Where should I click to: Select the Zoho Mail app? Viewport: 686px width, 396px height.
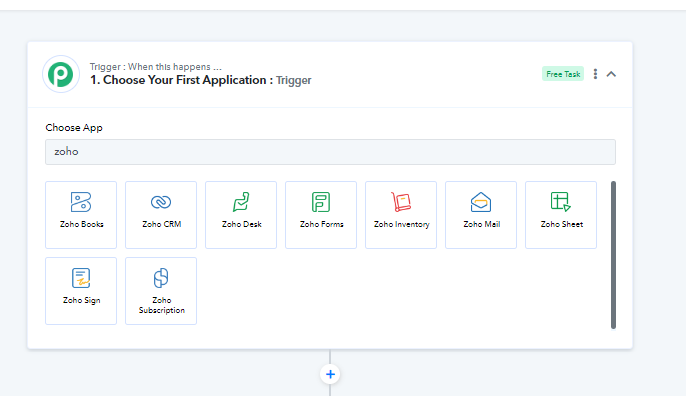pyautogui.click(x=481, y=215)
